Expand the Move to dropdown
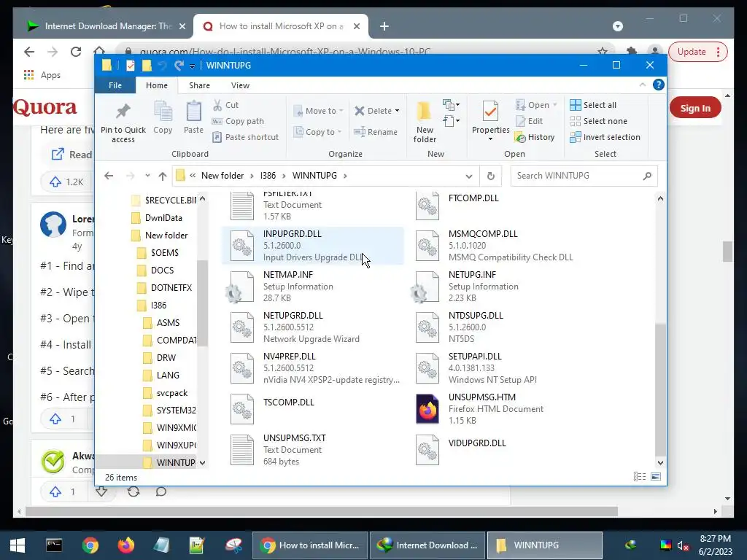 pos(340,111)
